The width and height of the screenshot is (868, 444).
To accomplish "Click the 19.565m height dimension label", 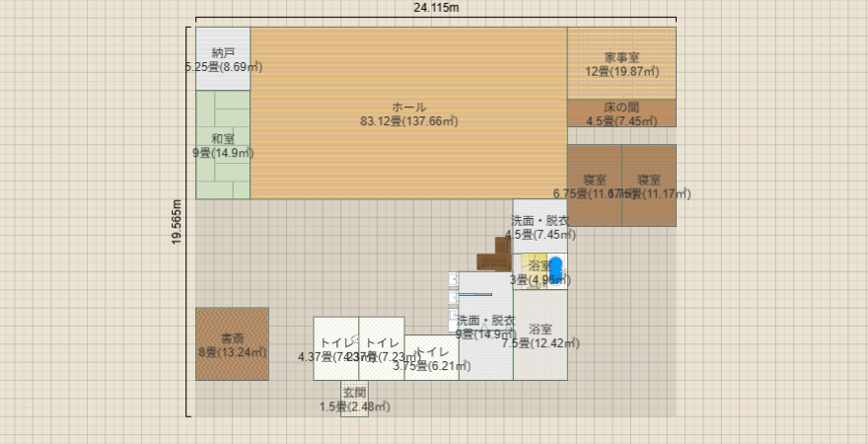I will pyautogui.click(x=178, y=221).
